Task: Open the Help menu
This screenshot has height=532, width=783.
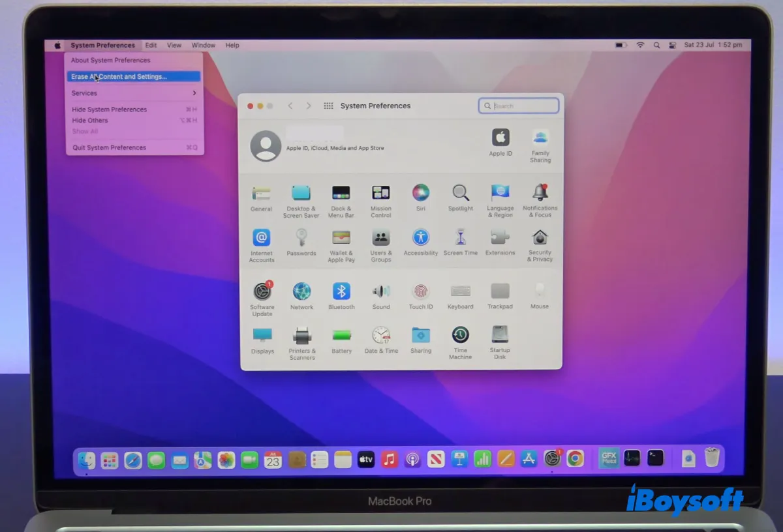Action: pos(232,45)
